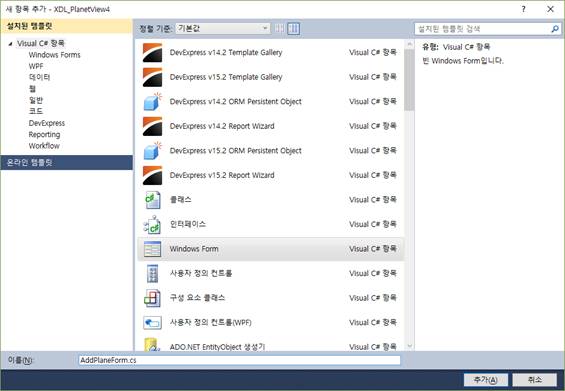Screen dimensions: 565x391
Task: Click the 이름 file name field
Action: (x=239, y=360)
